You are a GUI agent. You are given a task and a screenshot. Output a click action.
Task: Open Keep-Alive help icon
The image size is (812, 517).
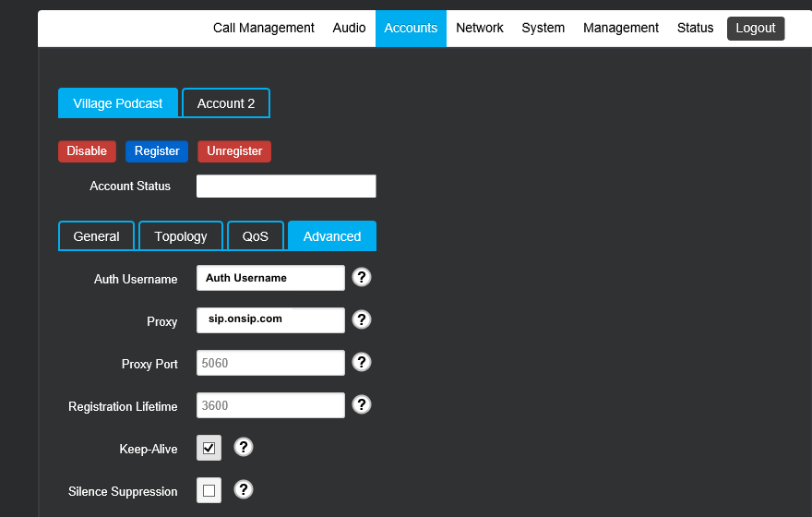[x=244, y=447]
